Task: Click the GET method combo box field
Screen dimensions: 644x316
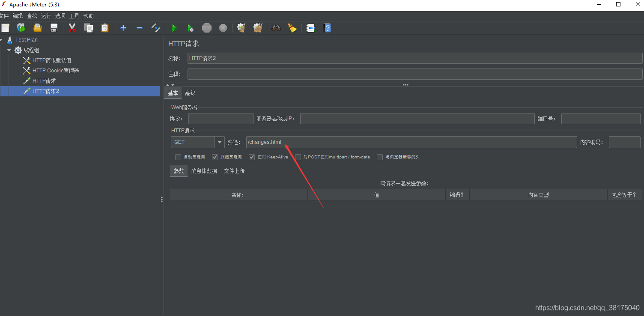Action: (193, 142)
